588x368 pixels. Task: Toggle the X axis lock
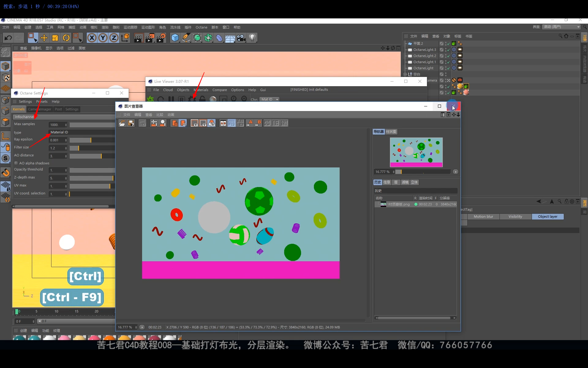pos(92,38)
